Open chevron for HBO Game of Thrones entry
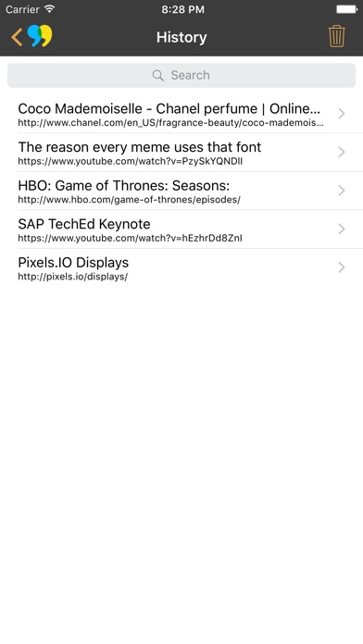Viewport: 363px width, 644px height. pyautogui.click(x=341, y=191)
